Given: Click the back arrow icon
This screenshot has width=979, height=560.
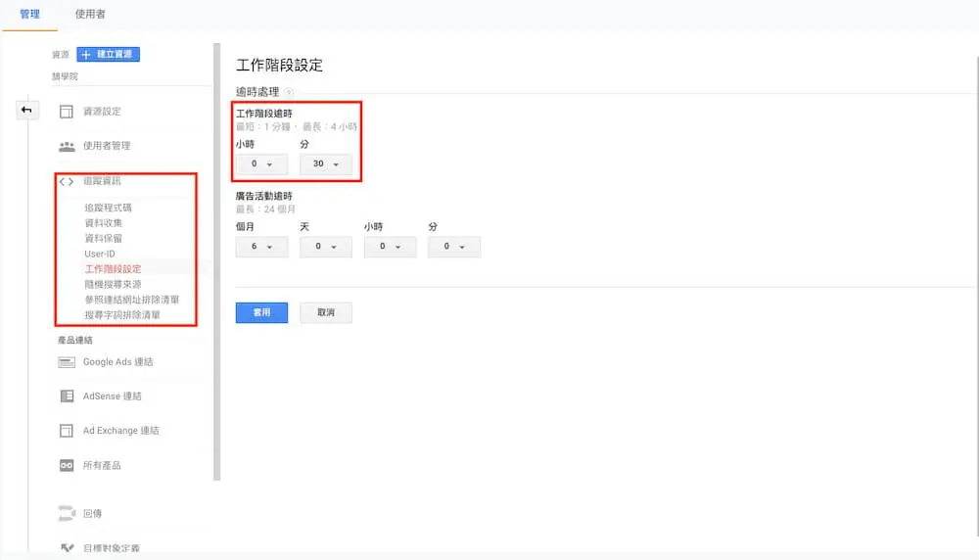Looking at the screenshot, I should pyautogui.click(x=26, y=110).
